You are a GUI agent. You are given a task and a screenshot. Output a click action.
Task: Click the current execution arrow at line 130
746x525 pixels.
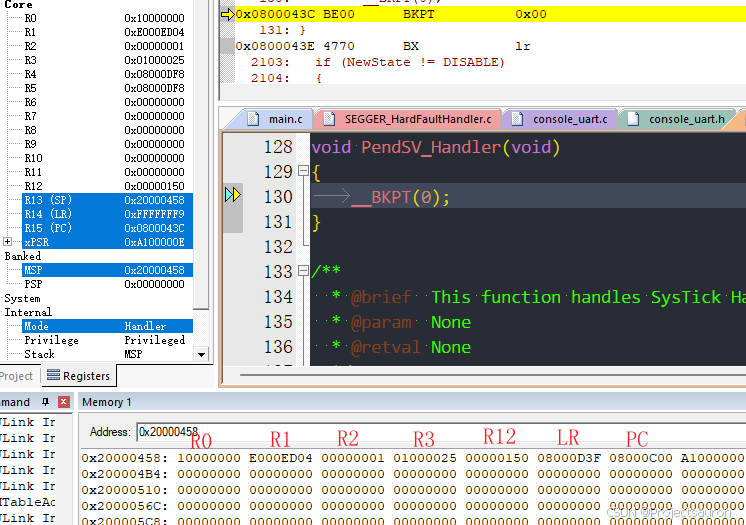pos(232,196)
